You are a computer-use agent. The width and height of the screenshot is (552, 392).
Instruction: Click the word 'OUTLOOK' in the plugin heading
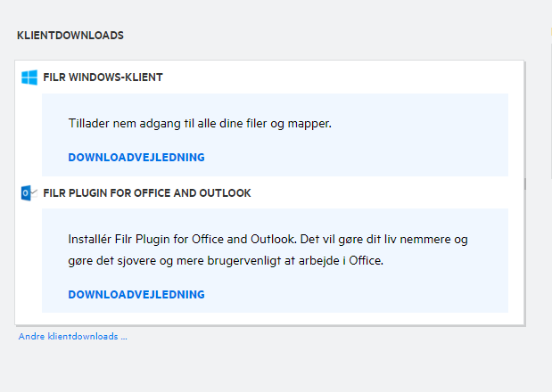[x=226, y=192]
